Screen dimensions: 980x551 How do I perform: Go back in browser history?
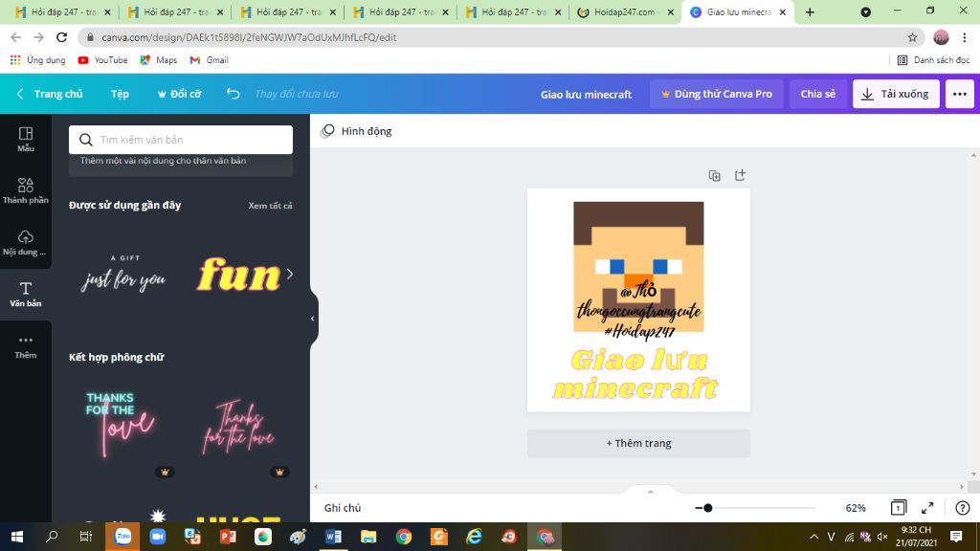[15, 37]
